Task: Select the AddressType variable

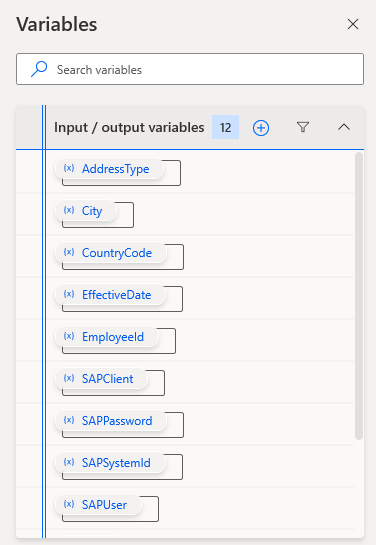Action: coord(109,169)
